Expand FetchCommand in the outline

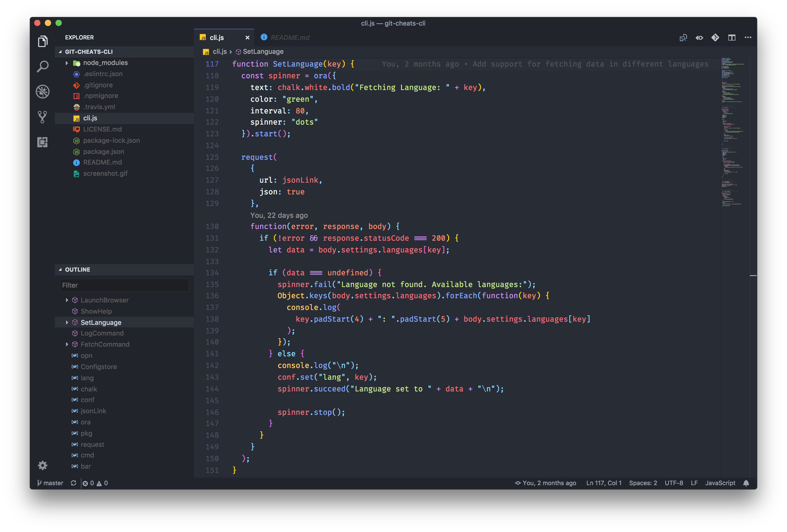click(67, 344)
